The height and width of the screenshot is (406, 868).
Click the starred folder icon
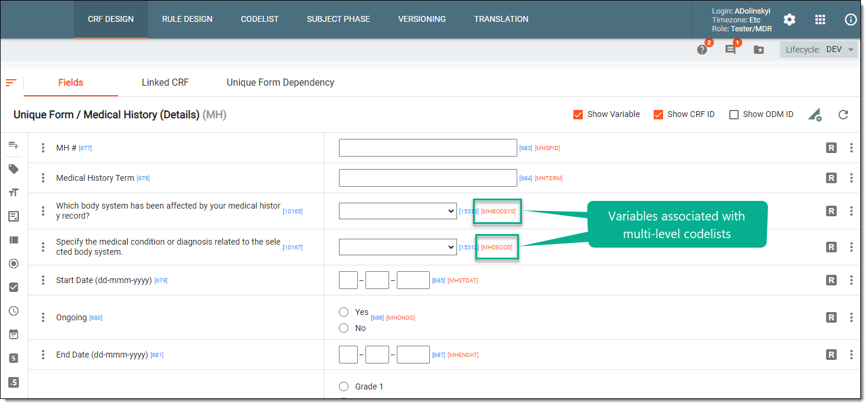(x=759, y=50)
